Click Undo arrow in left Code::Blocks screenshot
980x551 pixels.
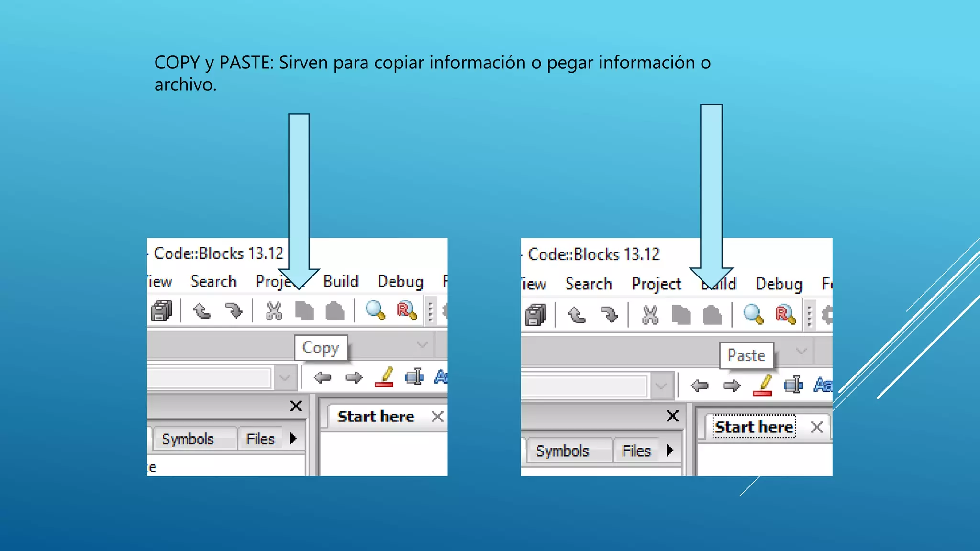point(201,311)
